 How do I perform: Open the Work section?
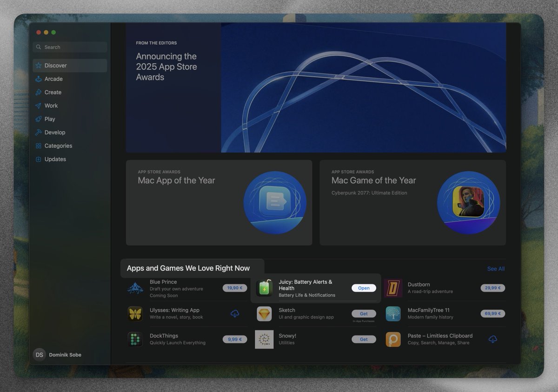coord(70,106)
